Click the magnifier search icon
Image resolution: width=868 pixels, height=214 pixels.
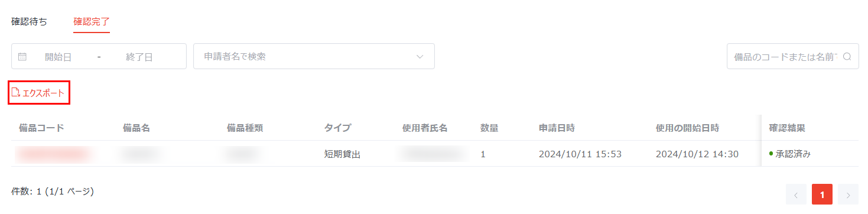point(847,57)
